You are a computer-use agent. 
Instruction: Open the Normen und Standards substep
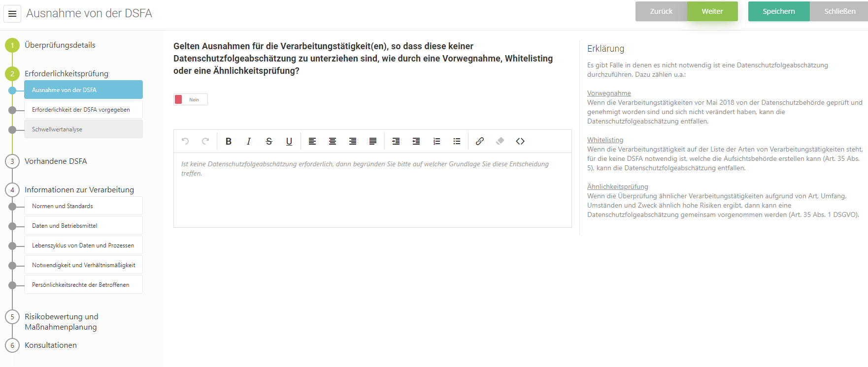click(x=83, y=206)
